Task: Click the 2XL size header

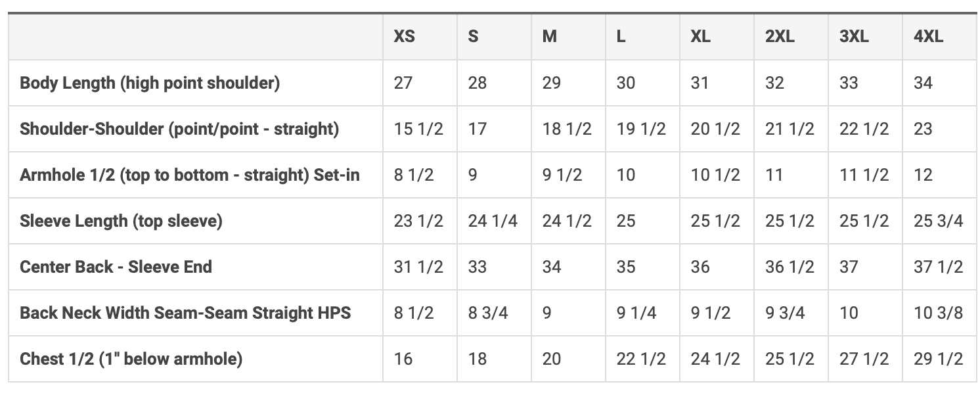Action: pyautogui.click(x=780, y=37)
